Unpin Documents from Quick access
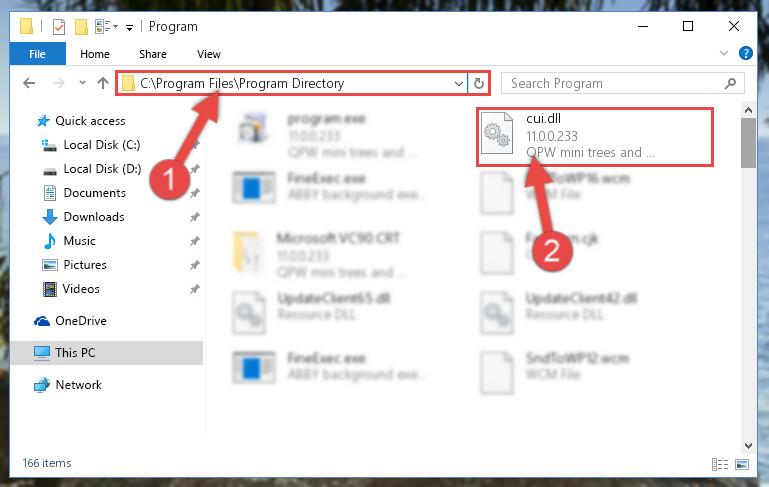This screenshot has width=769, height=487. tap(195, 193)
